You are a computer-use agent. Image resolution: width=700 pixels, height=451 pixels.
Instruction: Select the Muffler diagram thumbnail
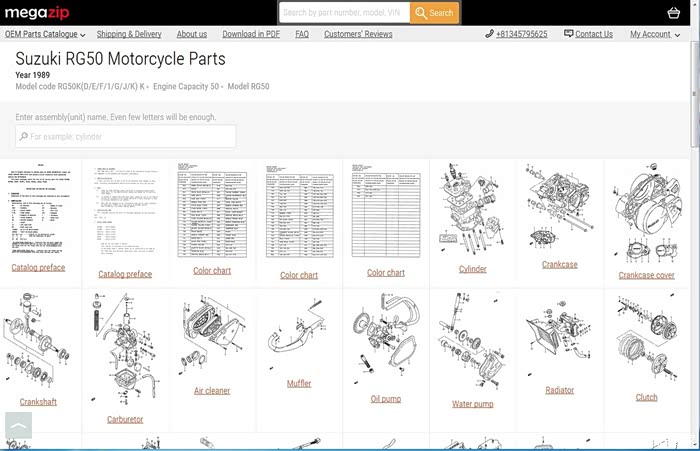coord(299,340)
